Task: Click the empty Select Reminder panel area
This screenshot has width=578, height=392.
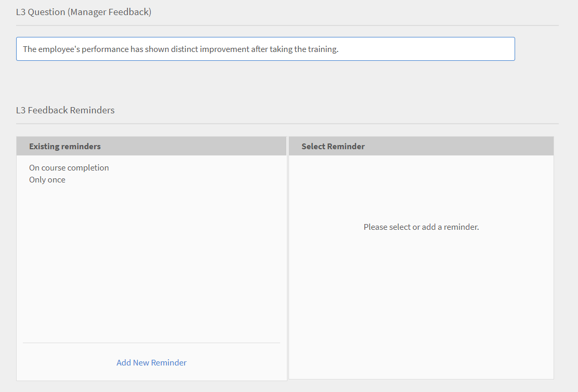Action: (x=421, y=286)
